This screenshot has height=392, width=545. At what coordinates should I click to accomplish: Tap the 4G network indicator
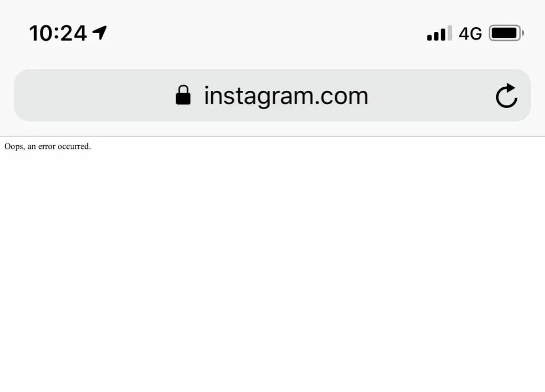470,34
